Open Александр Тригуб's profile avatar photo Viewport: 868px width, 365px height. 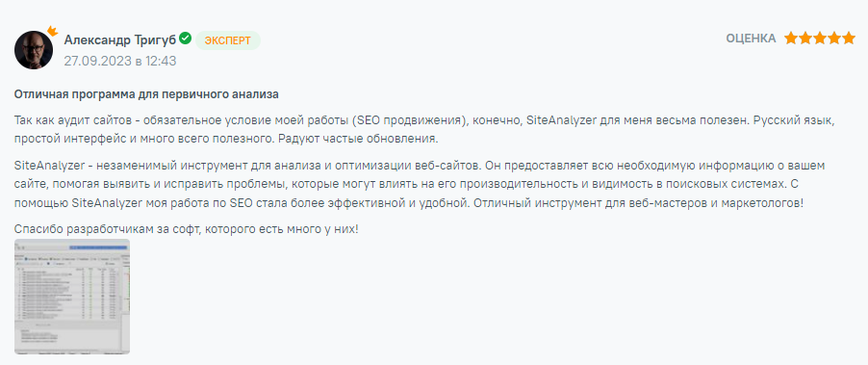click(x=34, y=50)
